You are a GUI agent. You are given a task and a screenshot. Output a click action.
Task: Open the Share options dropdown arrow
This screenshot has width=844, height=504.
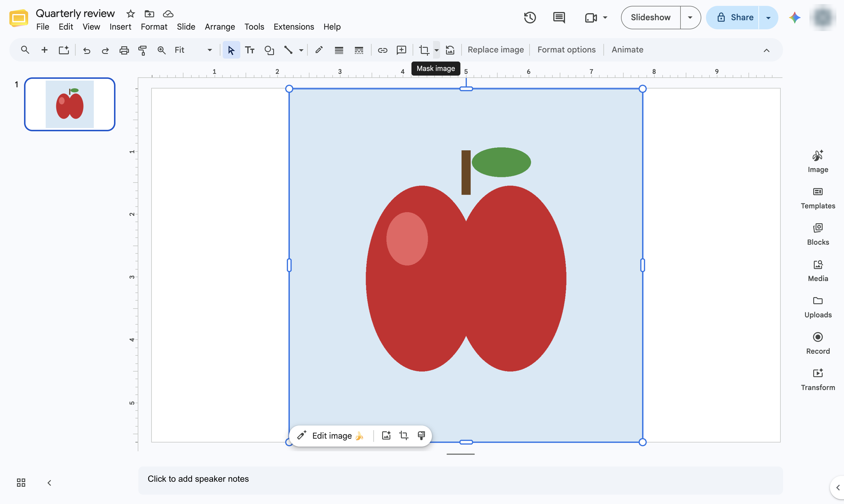point(768,17)
